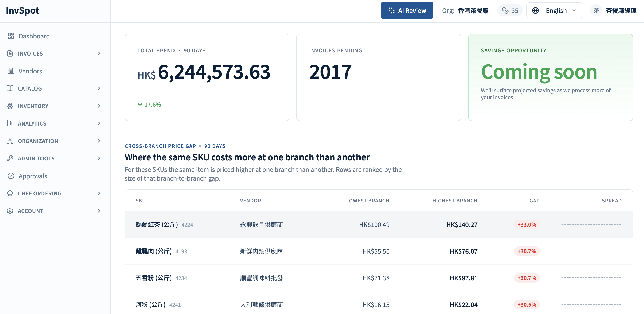This screenshot has width=644, height=314.
Task: Click the LOWEST BRANCH column header
Action: 367,201
